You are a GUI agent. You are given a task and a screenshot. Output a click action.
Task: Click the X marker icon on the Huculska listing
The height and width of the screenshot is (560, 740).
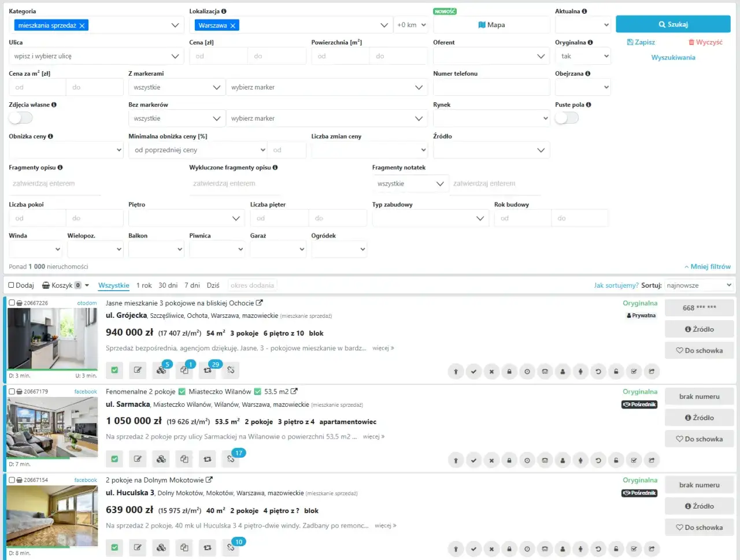[491, 549]
